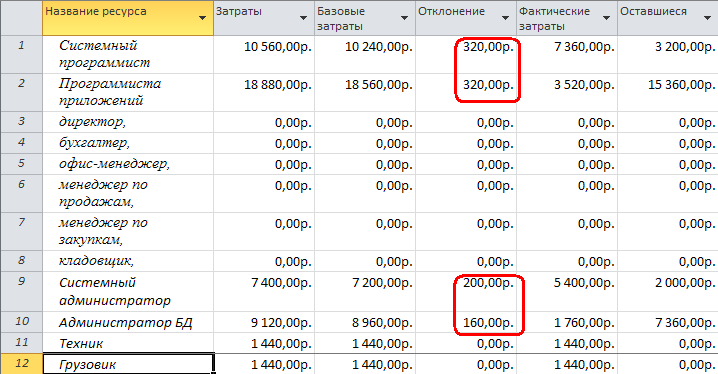Image resolution: width=718 pixels, height=374 pixels.
Task: Select the Программиста приложений resource name
Action: pos(128,92)
